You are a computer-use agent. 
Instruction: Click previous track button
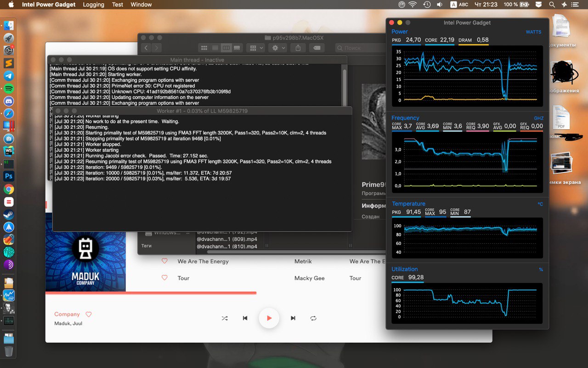pos(245,318)
